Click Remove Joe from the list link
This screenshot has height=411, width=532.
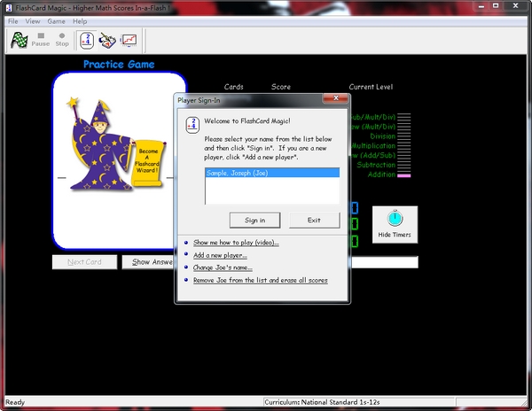coord(260,280)
